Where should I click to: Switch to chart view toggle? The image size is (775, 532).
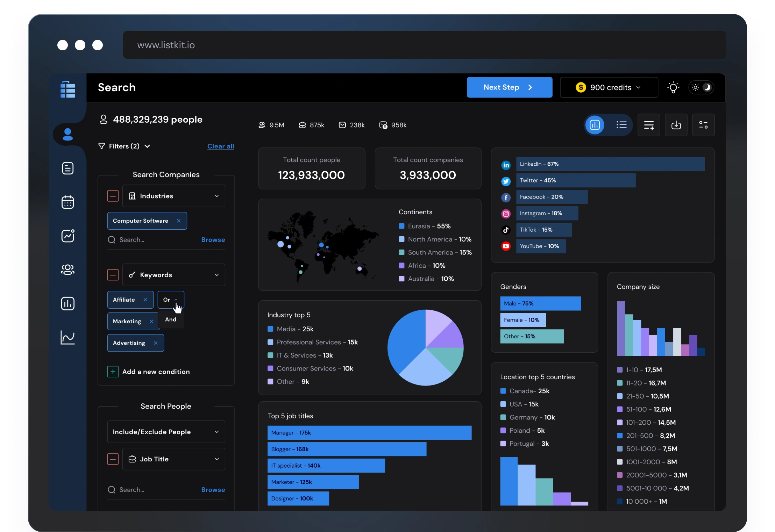pyautogui.click(x=595, y=125)
